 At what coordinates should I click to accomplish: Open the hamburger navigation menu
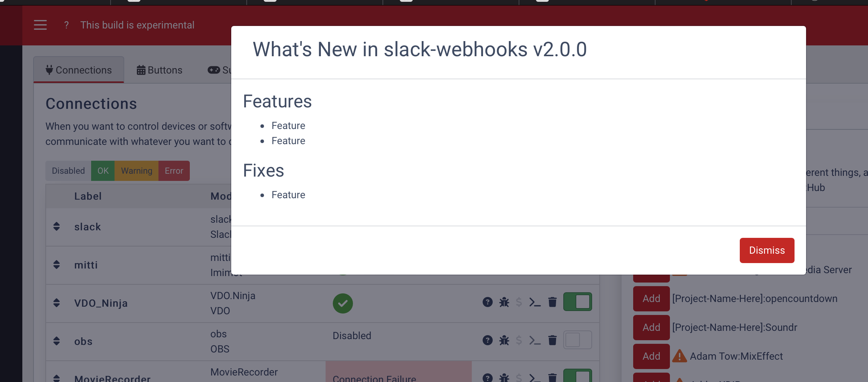pos(40,25)
